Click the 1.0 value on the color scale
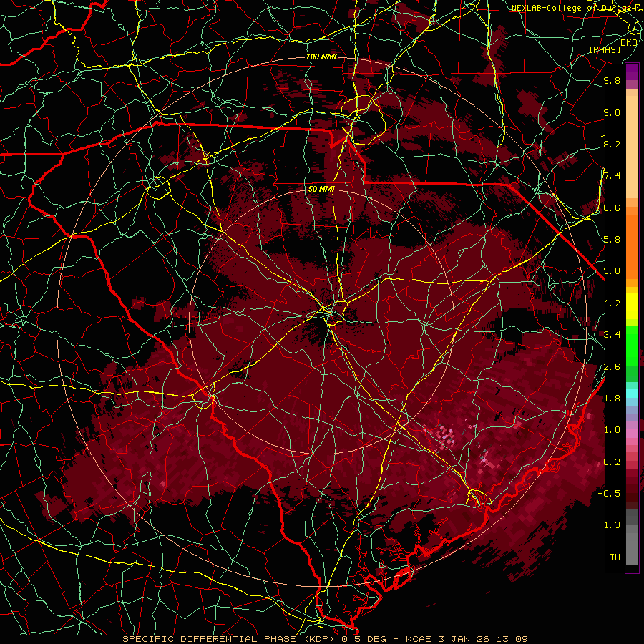The image size is (644, 644). (612, 430)
